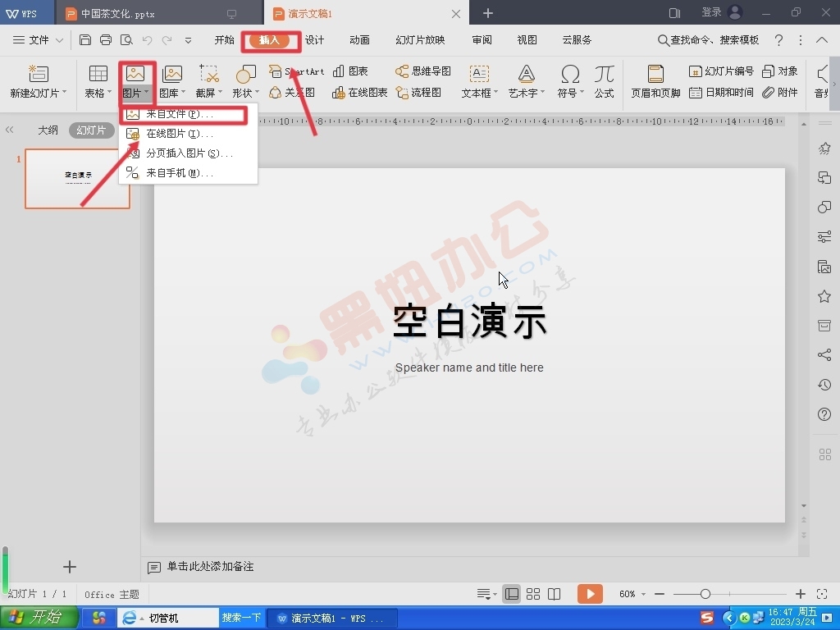Expand the 形状 shapes dropdown

(245, 94)
